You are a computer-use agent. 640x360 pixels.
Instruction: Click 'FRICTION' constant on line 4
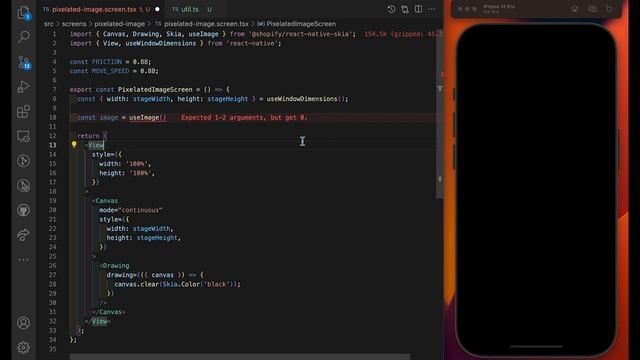click(107, 62)
